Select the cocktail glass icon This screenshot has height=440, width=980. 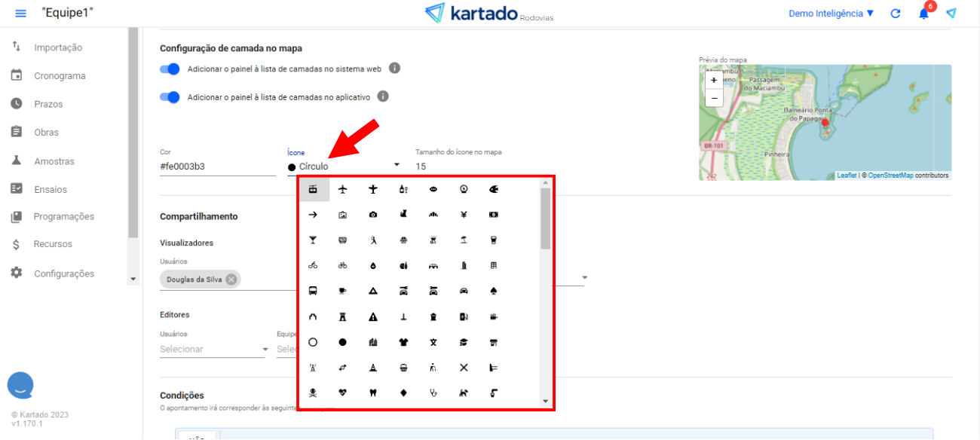coord(313,240)
